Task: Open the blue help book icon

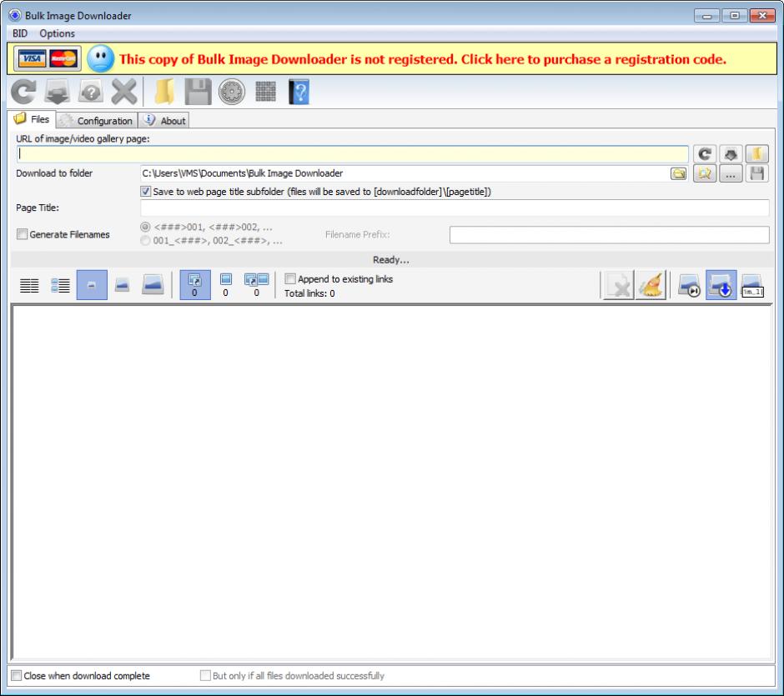Action: pos(299,92)
